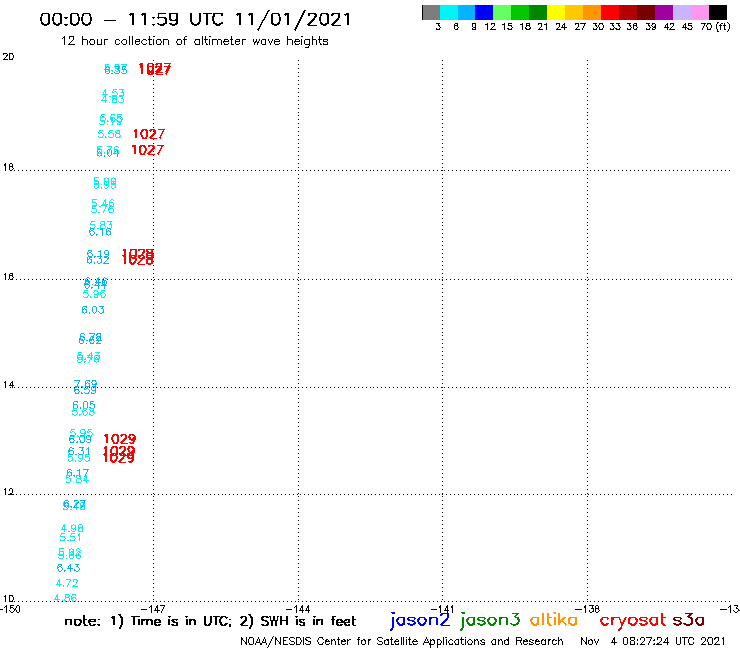
Task: Click the longitude axis label '-147'
Action: pos(153,609)
